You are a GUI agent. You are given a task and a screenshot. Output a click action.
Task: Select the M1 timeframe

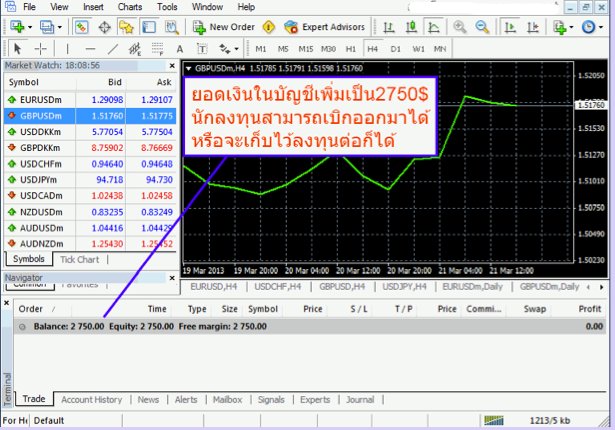click(261, 49)
